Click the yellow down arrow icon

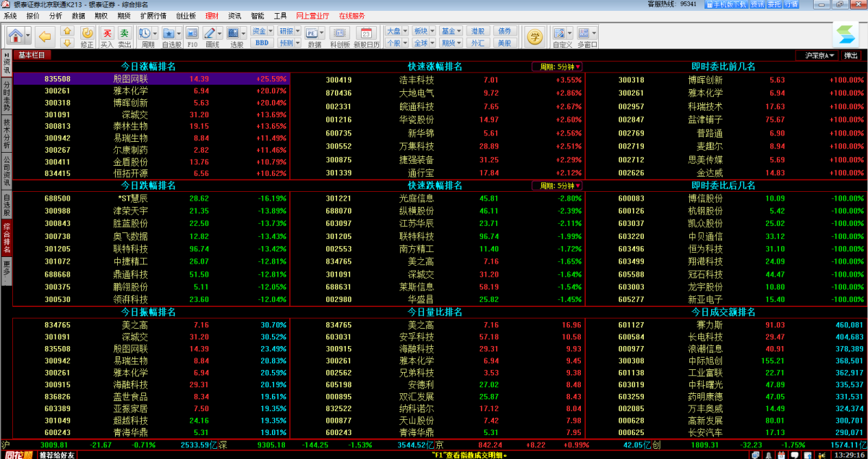coord(67,42)
